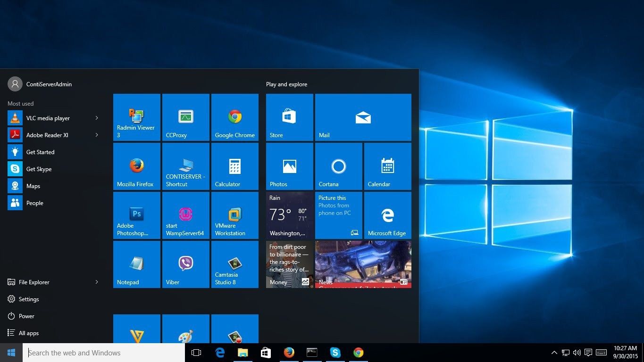Open Radmin Viewer 3 tile
644x362 pixels.
136,117
